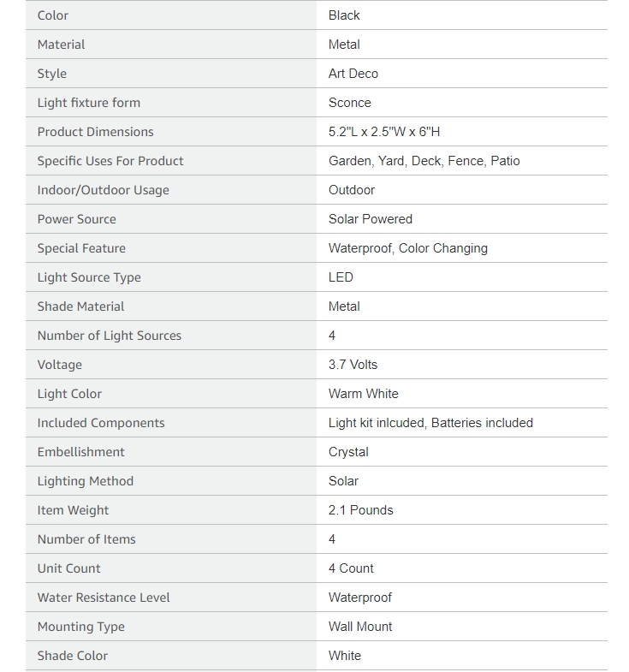
Task: Select Waterproof, Color Changing feature text
Action: 408,248
